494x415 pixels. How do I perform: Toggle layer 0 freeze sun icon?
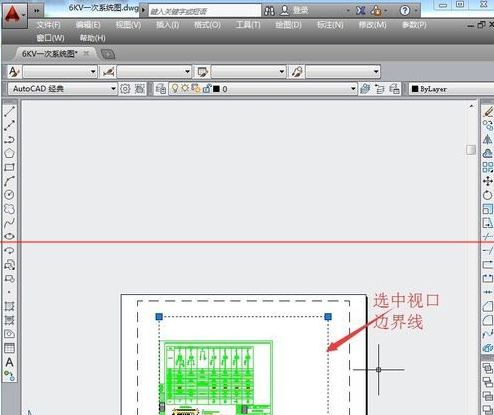coord(185,88)
